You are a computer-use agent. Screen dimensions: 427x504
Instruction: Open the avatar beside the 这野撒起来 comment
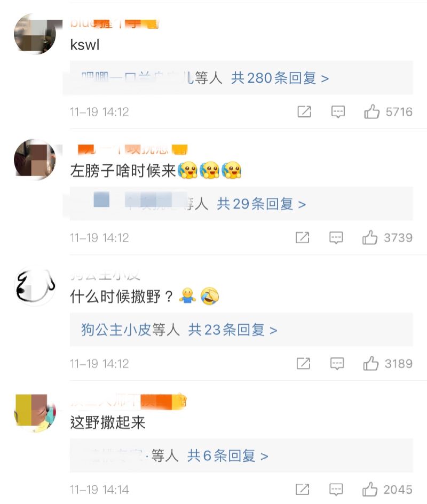35,412
